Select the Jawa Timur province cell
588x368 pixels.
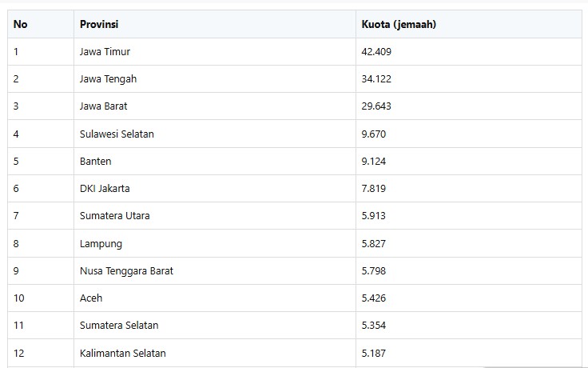(x=214, y=52)
